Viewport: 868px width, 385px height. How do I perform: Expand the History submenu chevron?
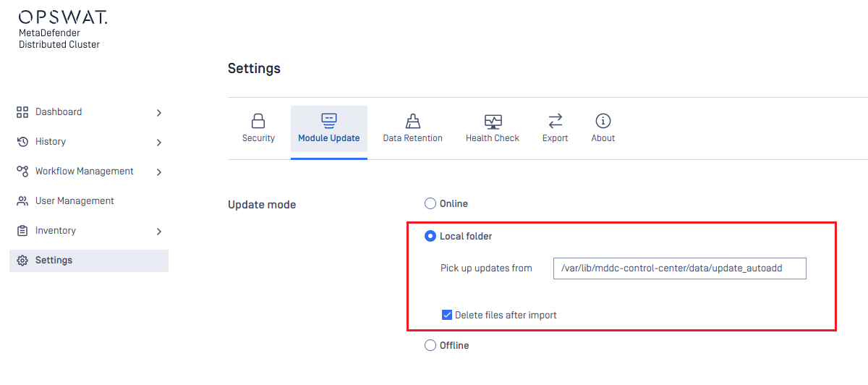tap(159, 143)
